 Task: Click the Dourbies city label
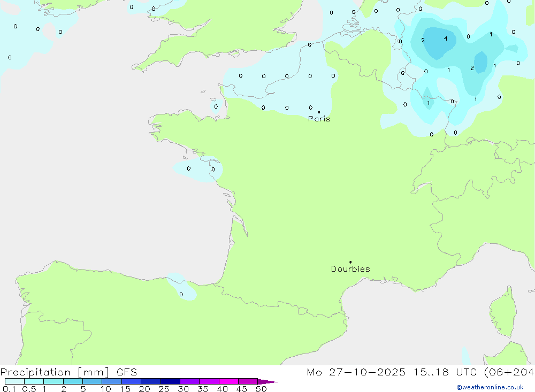click(x=350, y=269)
